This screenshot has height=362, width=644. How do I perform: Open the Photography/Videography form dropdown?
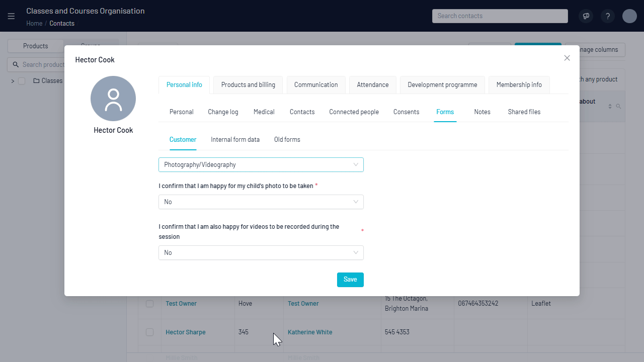261,164
